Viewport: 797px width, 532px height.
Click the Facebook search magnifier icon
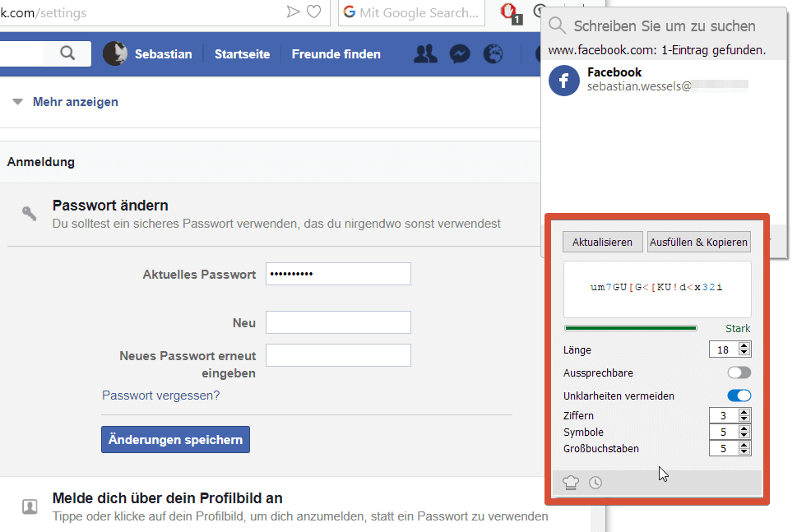coord(67,53)
